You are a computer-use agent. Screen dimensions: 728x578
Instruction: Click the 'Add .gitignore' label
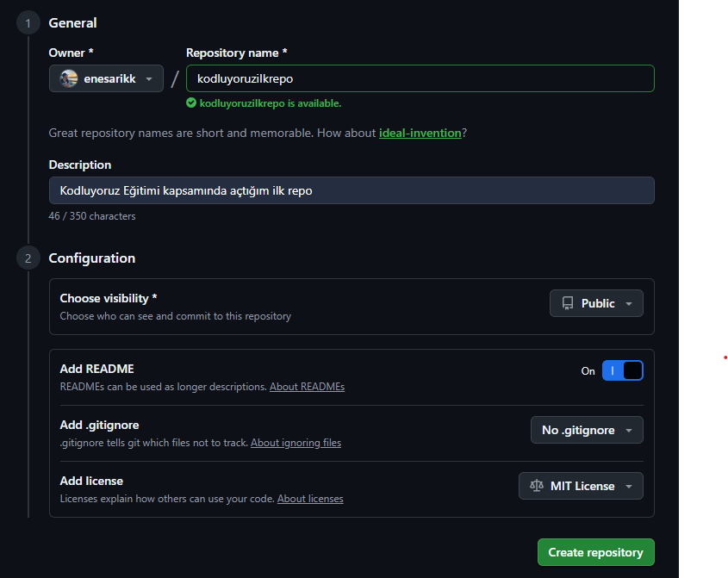99,425
